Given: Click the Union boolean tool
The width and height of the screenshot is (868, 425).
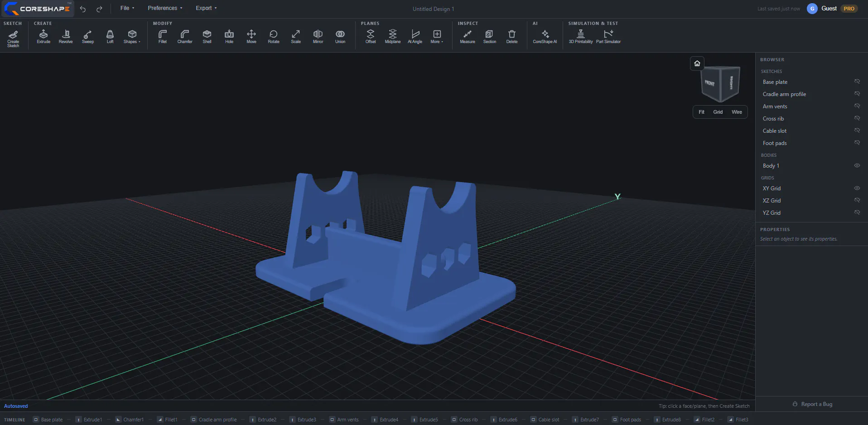Looking at the screenshot, I should [x=340, y=36].
